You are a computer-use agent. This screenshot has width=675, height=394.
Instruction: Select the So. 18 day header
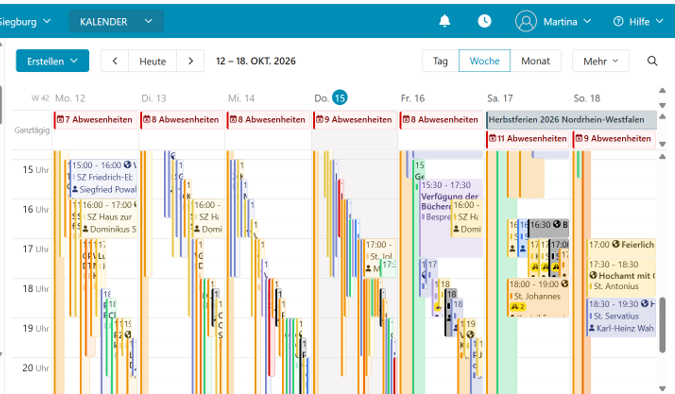coord(587,98)
